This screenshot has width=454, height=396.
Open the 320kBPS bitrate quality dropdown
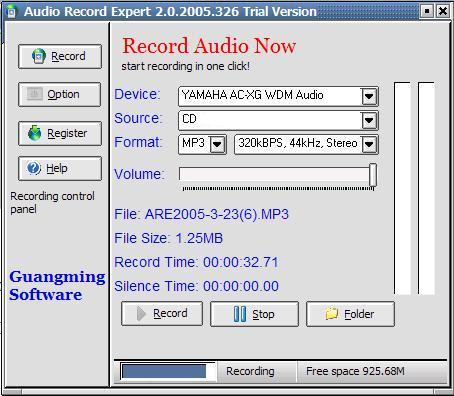tap(369, 144)
